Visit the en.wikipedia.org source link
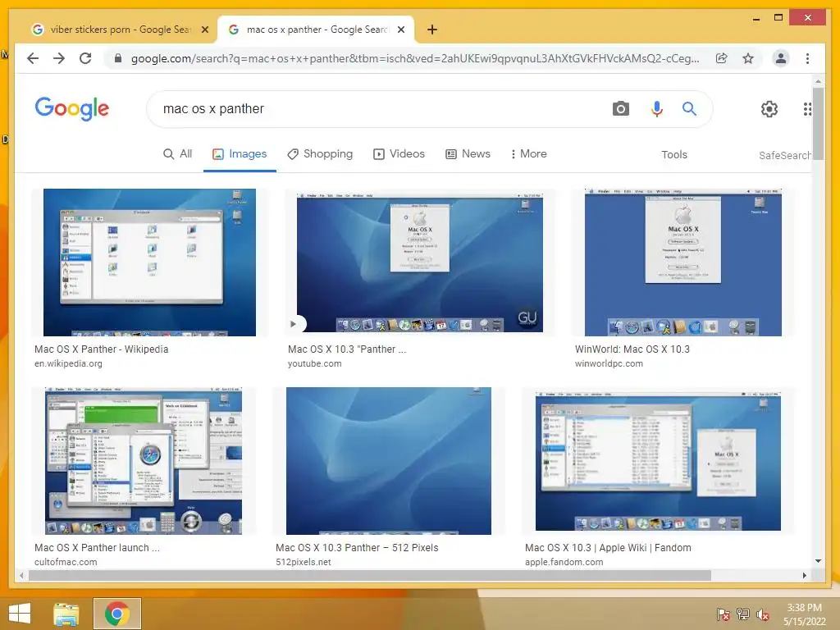Image resolution: width=840 pixels, height=630 pixels. (x=68, y=363)
